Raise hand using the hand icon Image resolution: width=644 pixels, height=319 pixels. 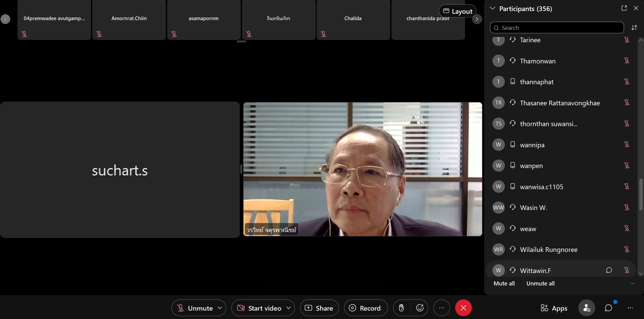pos(401,308)
